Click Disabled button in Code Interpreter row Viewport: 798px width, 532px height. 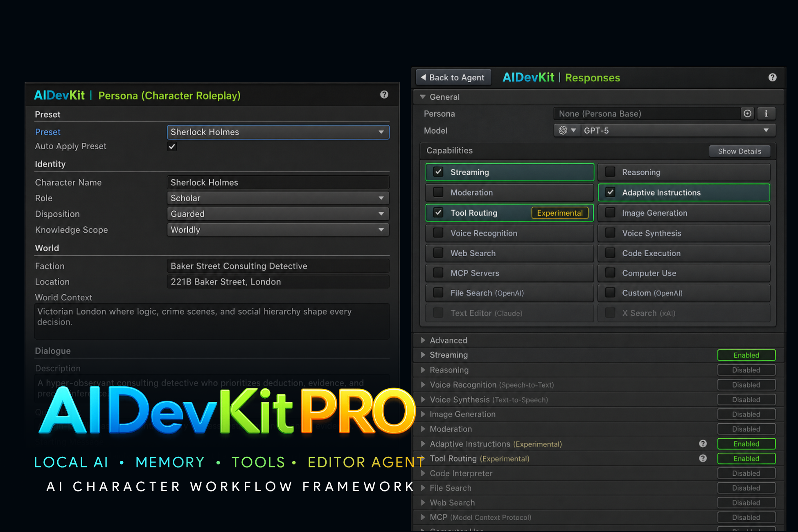tap(746, 473)
